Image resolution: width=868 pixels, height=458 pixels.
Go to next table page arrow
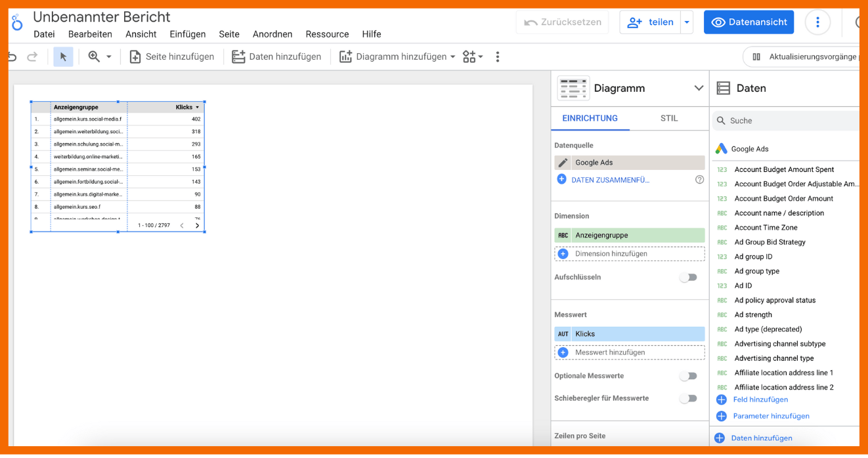tap(197, 225)
